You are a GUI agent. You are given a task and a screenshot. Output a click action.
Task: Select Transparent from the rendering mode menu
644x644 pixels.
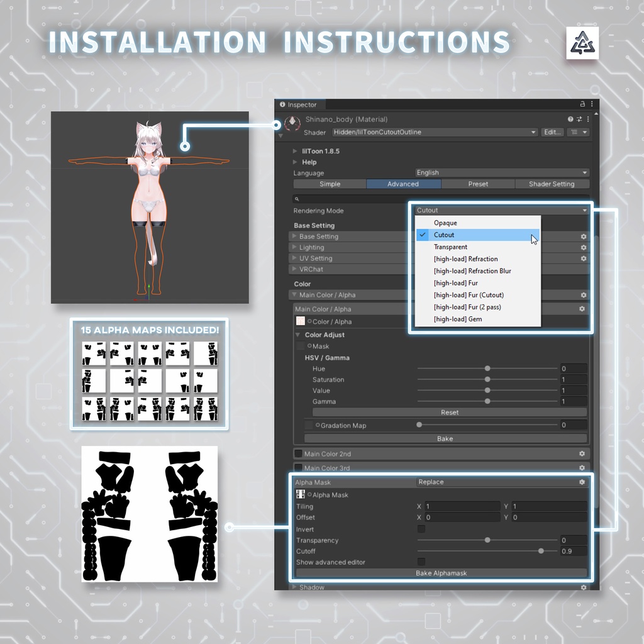click(452, 247)
